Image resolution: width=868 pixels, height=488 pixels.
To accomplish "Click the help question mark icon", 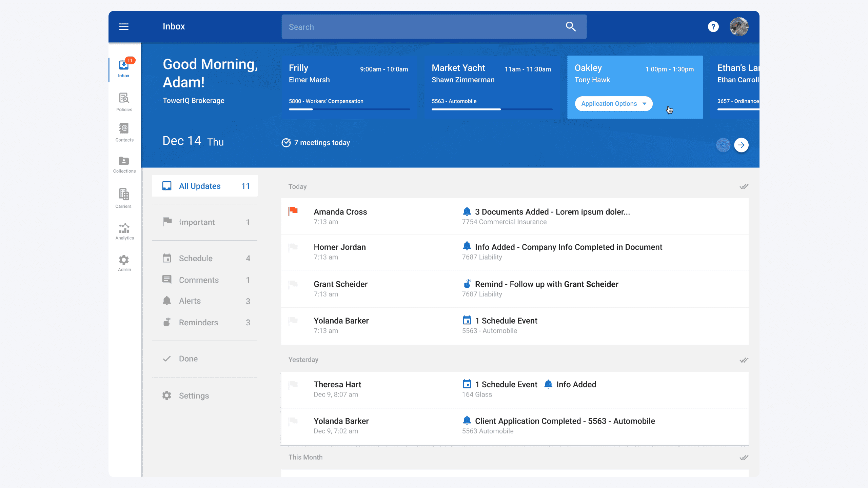I will click(713, 26).
